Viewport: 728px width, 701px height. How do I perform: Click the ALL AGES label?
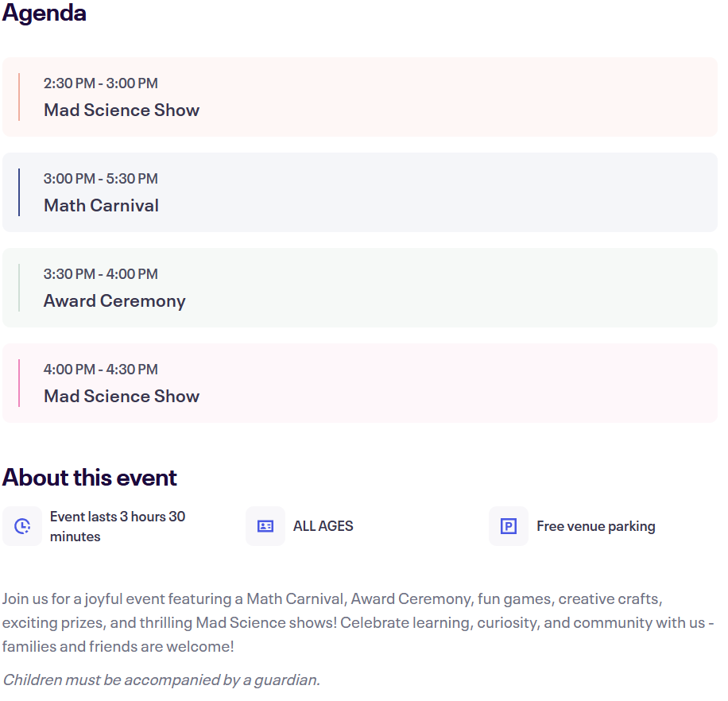pyautogui.click(x=323, y=526)
